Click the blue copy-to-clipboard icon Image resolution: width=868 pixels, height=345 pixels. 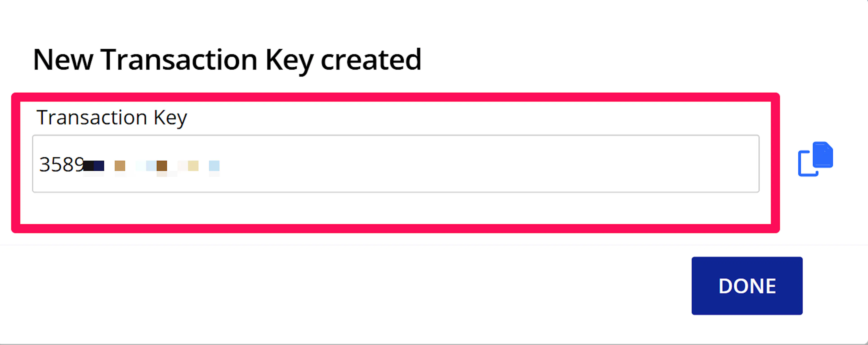point(815,159)
